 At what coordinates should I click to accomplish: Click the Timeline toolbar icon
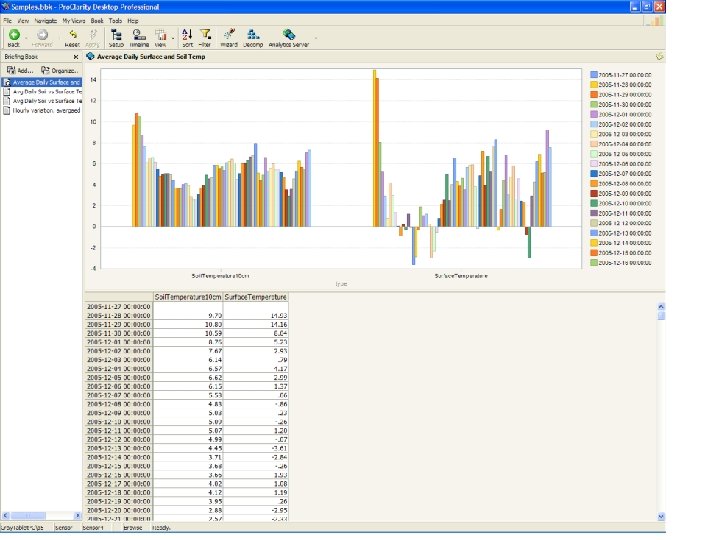point(140,36)
